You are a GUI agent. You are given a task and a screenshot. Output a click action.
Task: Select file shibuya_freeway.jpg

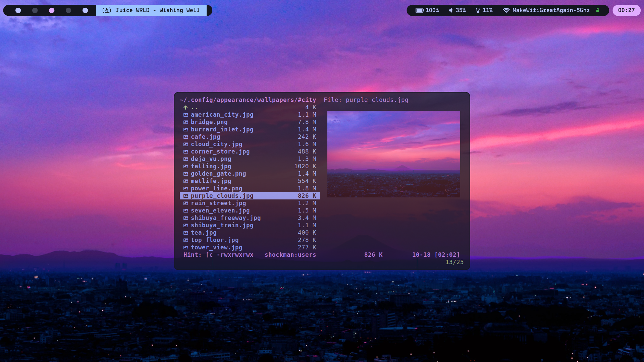(250, 218)
